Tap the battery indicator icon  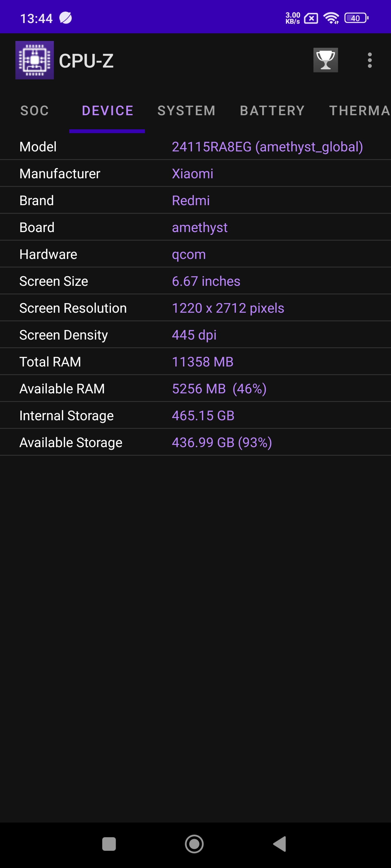point(356,18)
